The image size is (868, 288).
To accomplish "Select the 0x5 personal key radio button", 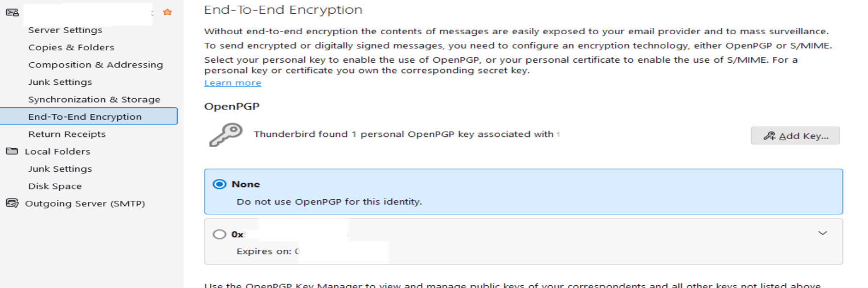I will (219, 234).
